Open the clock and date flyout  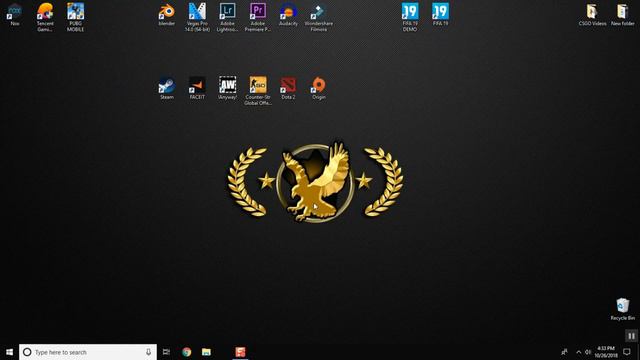(x=606, y=352)
